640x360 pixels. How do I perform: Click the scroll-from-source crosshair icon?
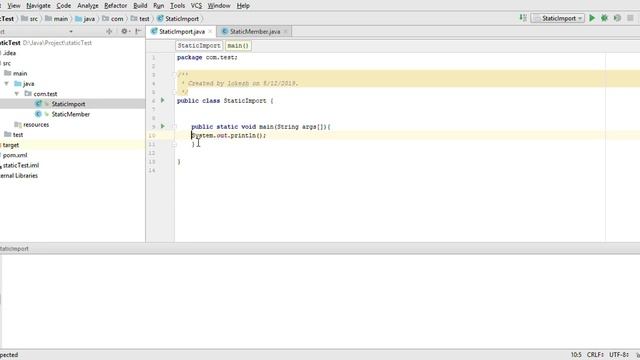[x=109, y=31]
